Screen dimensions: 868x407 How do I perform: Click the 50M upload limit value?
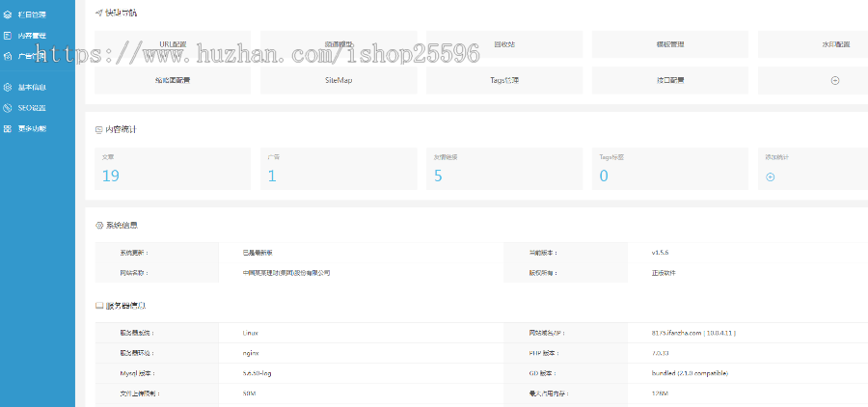click(x=249, y=393)
